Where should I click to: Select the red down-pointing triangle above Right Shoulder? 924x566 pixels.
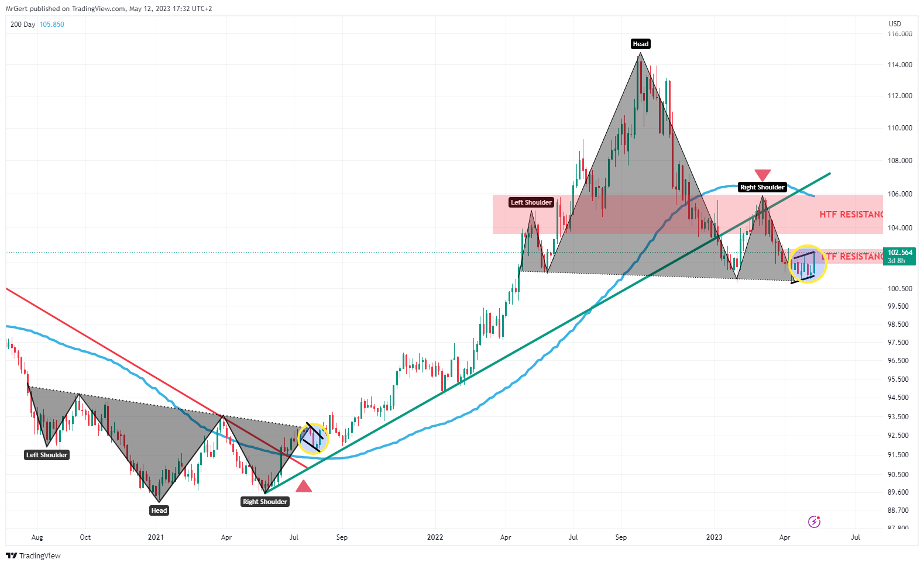click(762, 175)
